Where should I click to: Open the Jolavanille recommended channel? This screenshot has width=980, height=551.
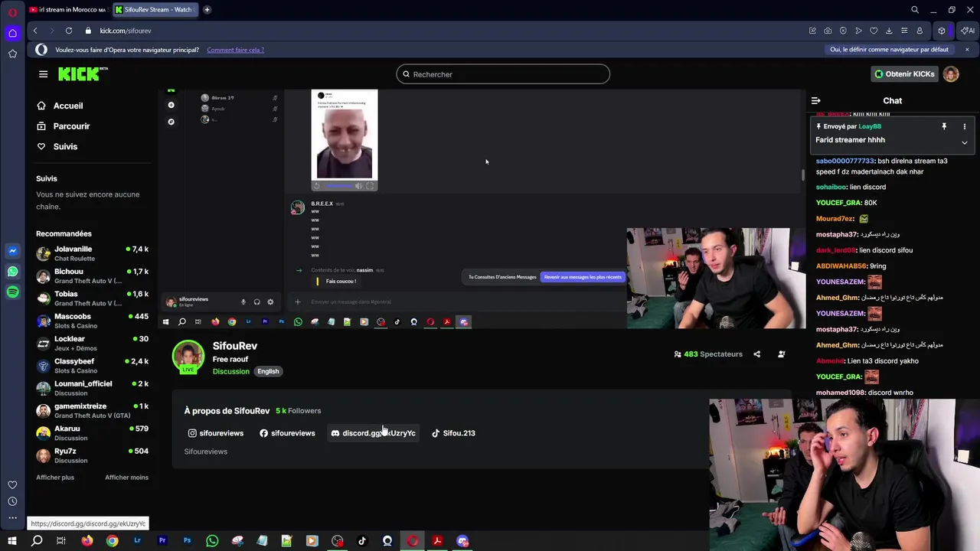click(92, 253)
